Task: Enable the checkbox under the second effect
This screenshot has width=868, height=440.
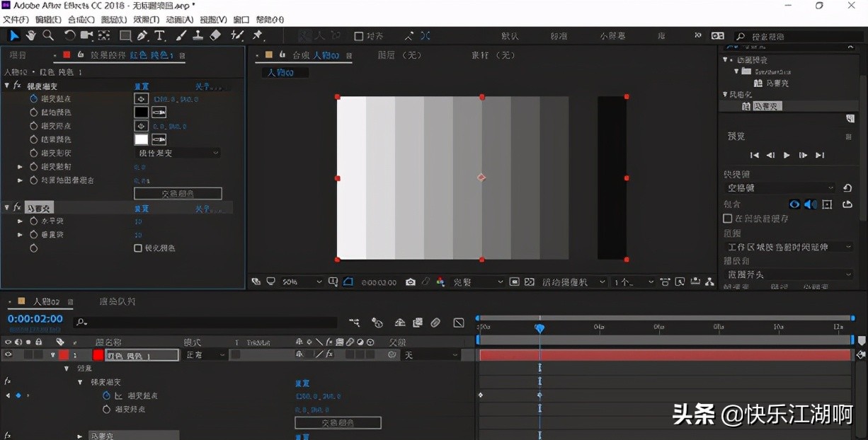Action: click(x=138, y=248)
